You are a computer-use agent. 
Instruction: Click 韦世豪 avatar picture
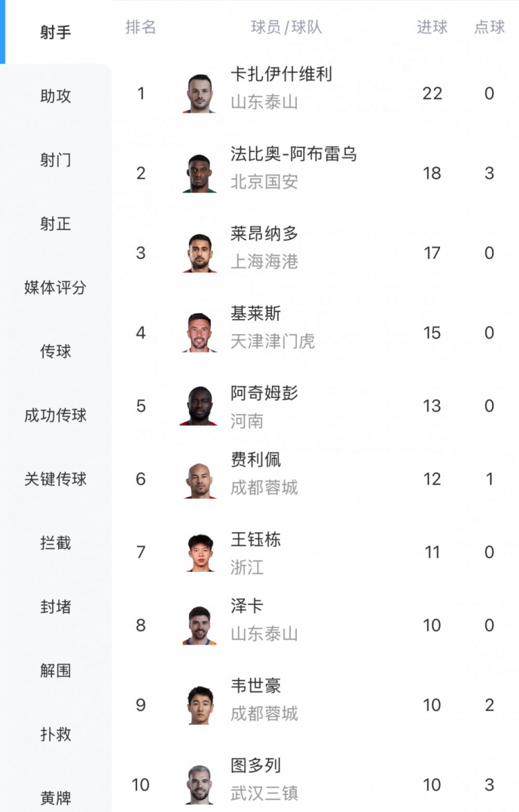tap(199, 705)
